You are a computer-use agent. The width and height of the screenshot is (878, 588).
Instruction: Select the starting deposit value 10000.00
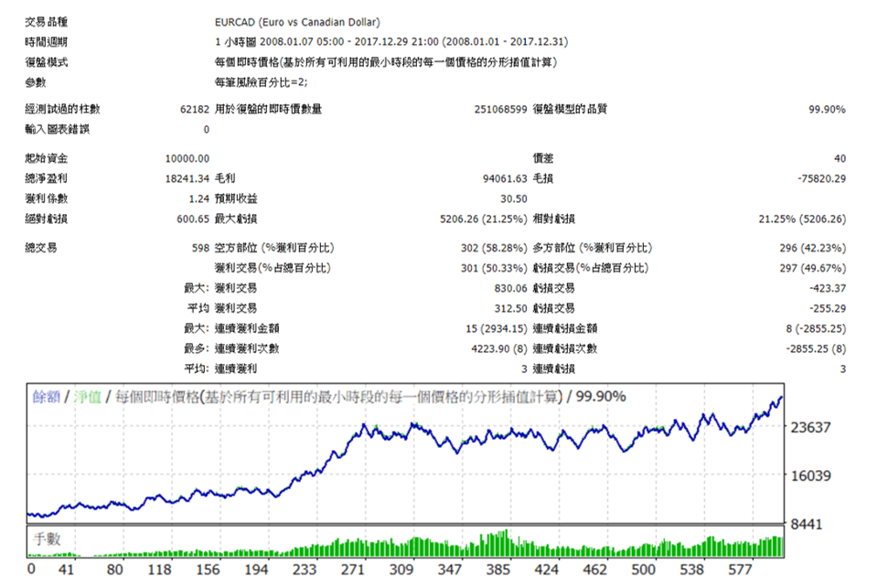pos(187,158)
